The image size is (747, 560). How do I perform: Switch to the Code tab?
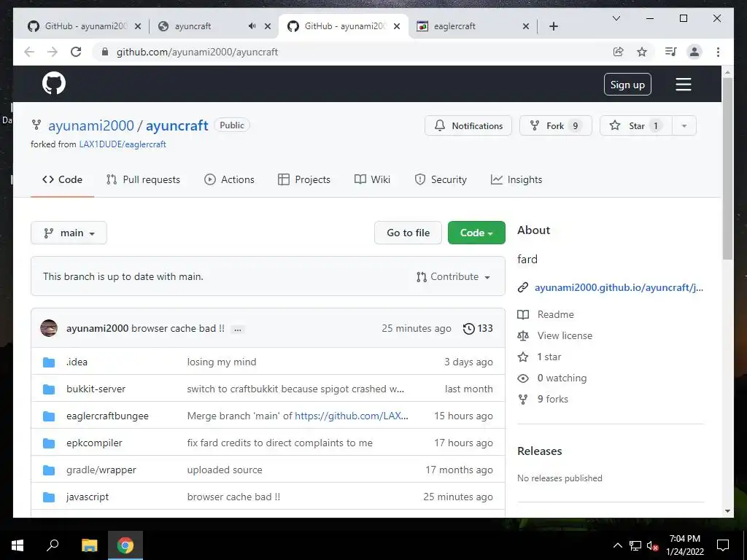tap(63, 179)
